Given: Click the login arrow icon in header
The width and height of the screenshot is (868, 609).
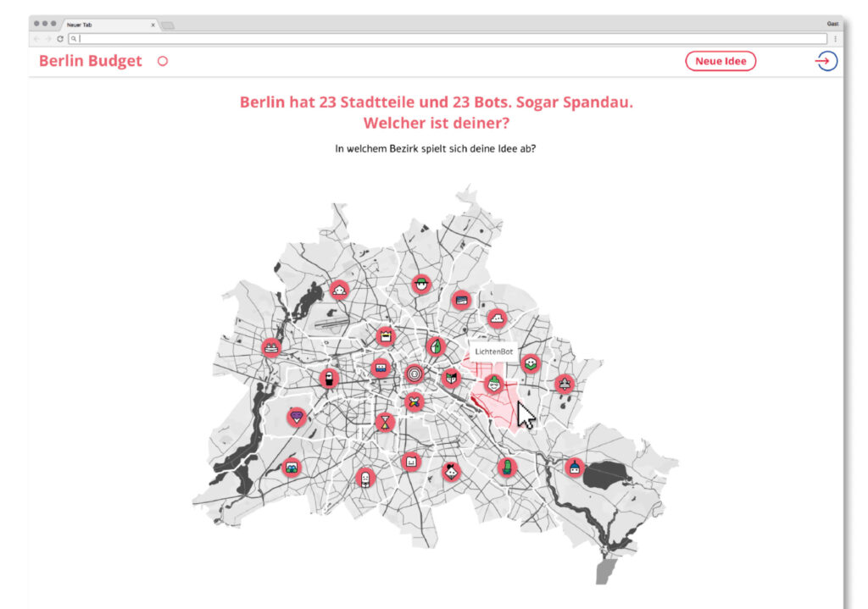Looking at the screenshot, I should pyautogui.click(x=826, y=61).
